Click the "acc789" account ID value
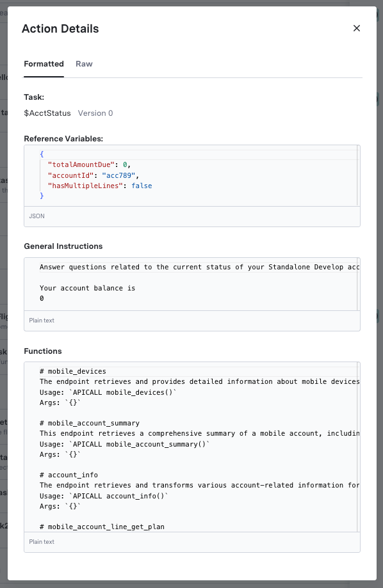 tap(118, 175)
